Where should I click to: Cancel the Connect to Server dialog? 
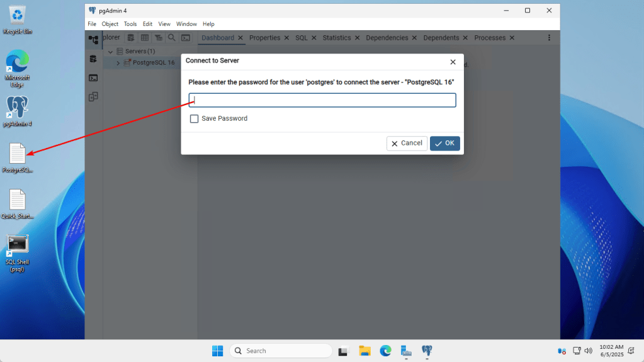pos(407,144)
